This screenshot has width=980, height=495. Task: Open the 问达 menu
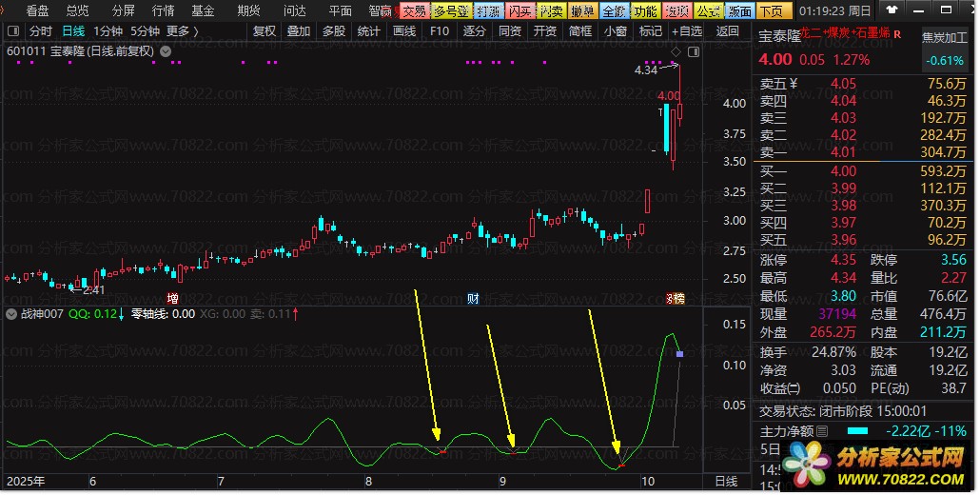[x=294, y=10]
